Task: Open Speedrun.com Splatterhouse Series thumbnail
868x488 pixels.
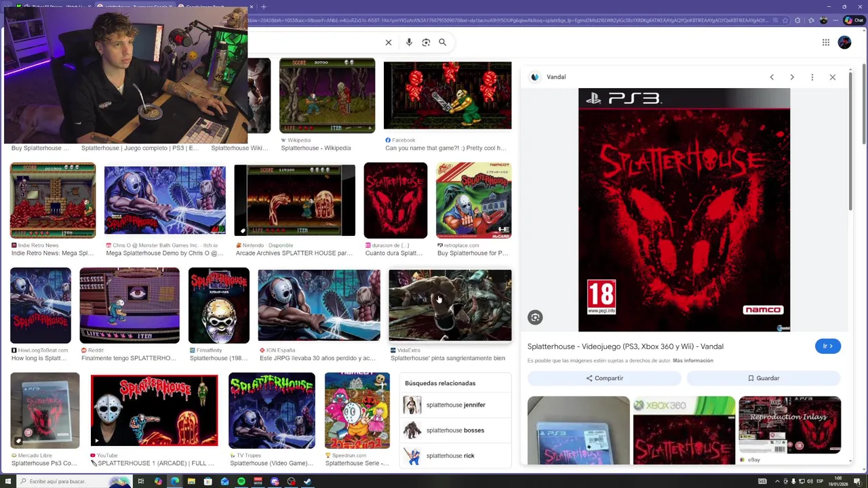Action: [x=357, y=411]
